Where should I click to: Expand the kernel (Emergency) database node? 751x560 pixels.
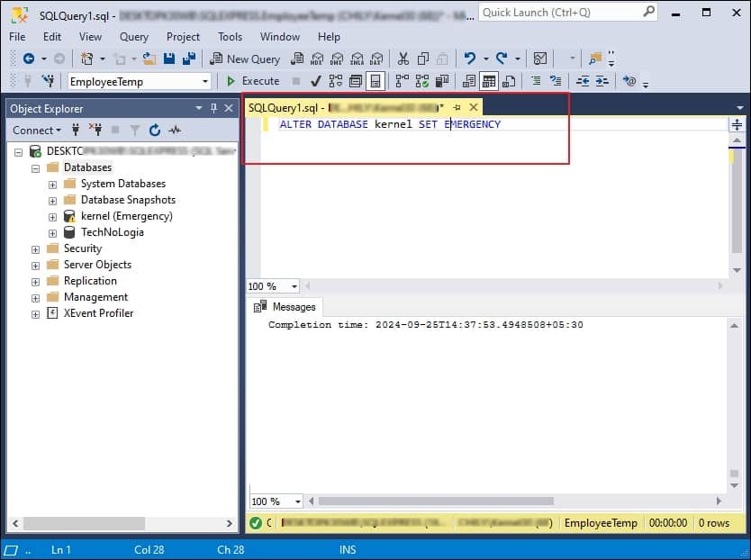point(53,218)
